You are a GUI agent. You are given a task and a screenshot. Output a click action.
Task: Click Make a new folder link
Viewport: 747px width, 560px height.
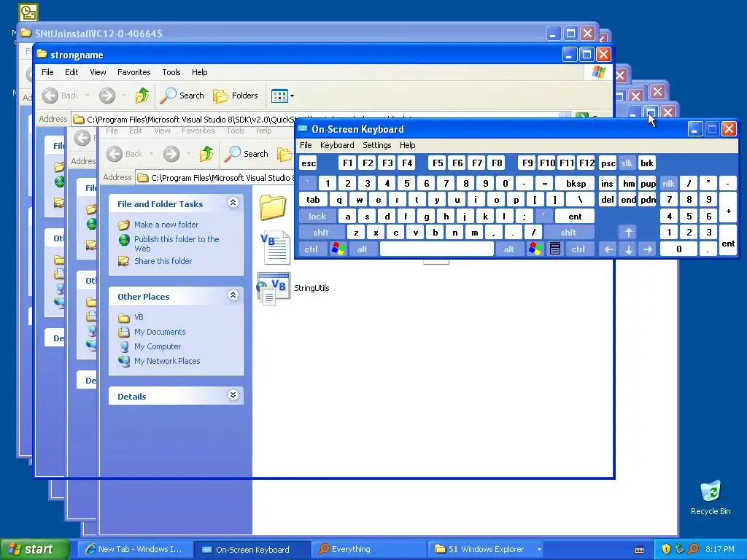(166, 225)
